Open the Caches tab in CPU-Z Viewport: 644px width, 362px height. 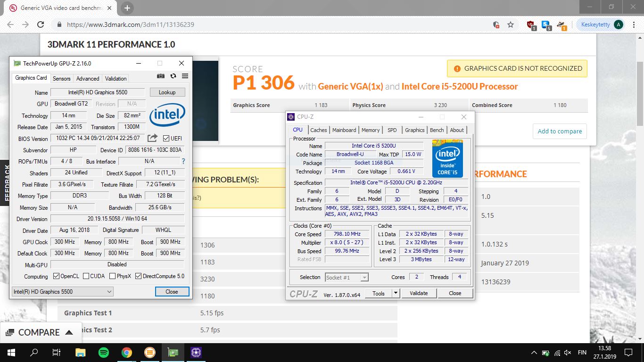pos(319,130)
